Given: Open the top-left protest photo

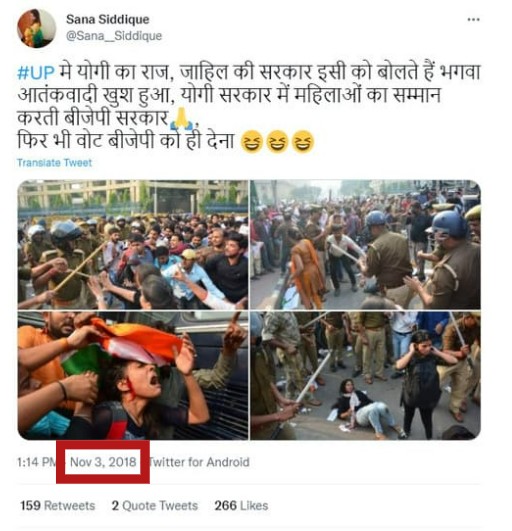Looking at the screenshot, I should tap(133, 245).
